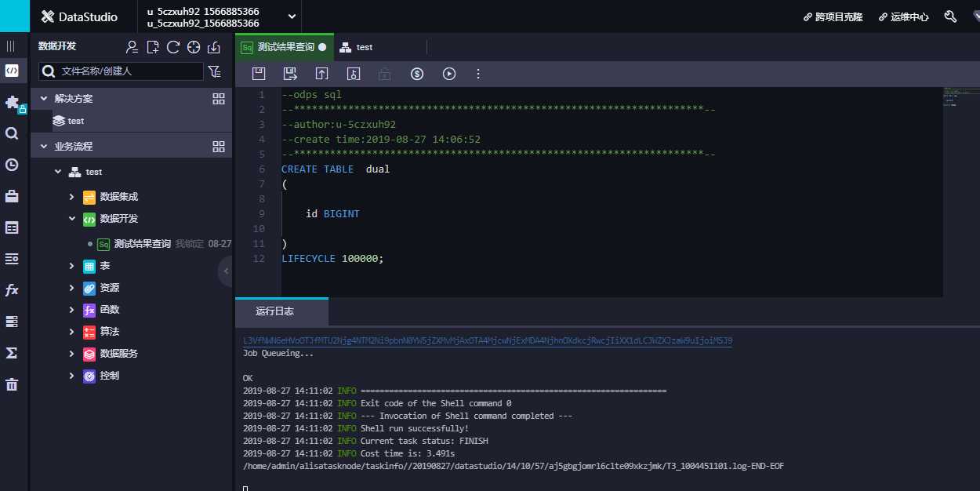Open the table management grid sidebar icon

point(12,227)
